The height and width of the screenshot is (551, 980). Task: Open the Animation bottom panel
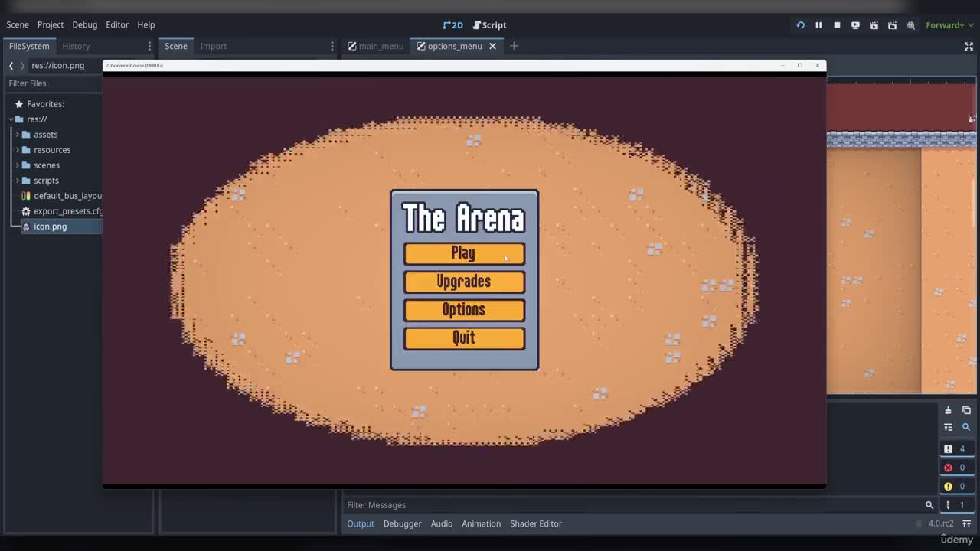coord(482,523)
